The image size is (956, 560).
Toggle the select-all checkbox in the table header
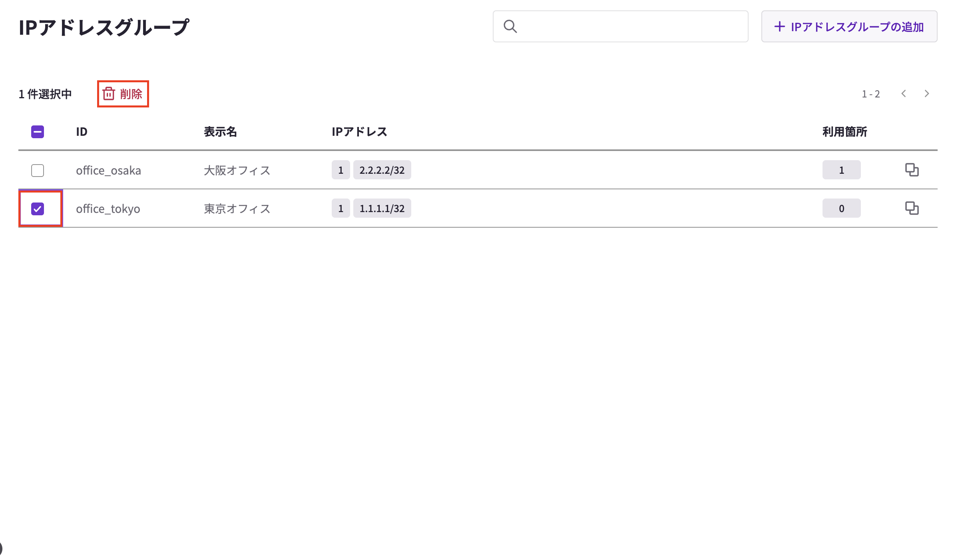point(38,132)
